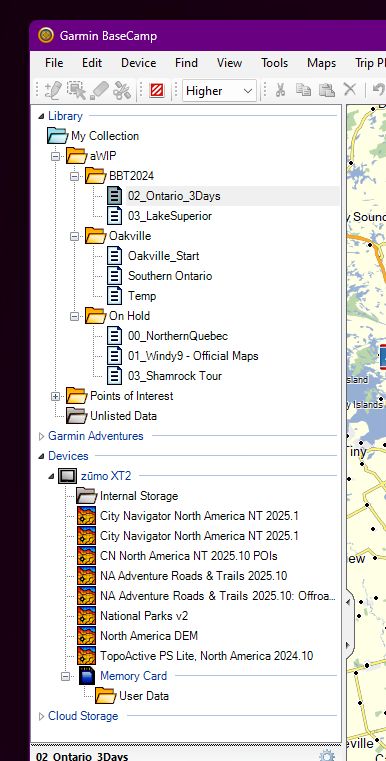Select the Temp list

pos(142,296)
